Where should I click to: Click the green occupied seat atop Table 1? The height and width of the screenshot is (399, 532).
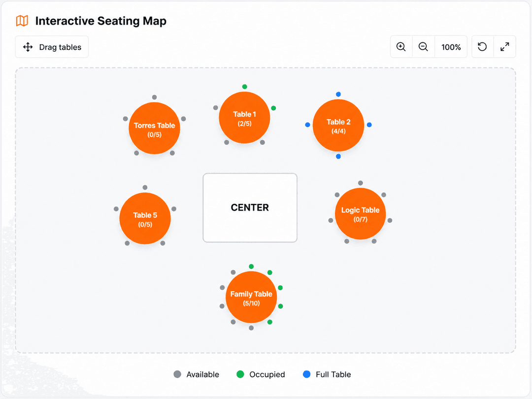(245, 87)
